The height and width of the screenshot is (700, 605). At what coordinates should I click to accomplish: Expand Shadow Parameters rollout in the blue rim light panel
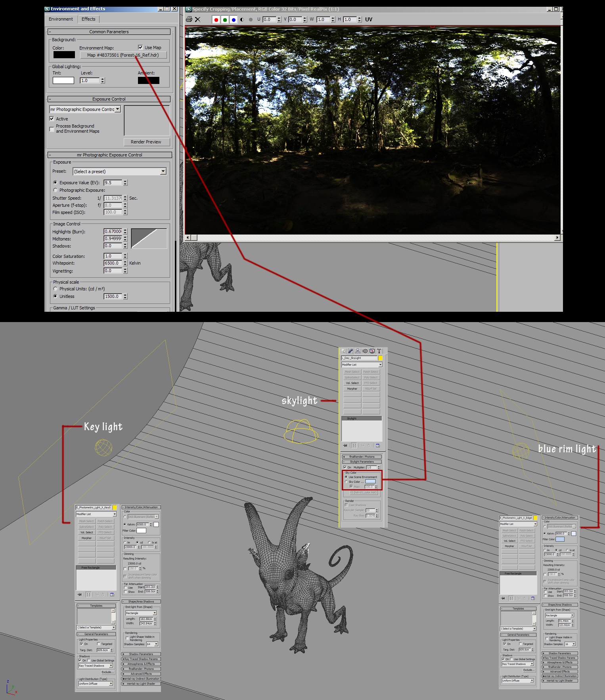(x=559, y=653)
